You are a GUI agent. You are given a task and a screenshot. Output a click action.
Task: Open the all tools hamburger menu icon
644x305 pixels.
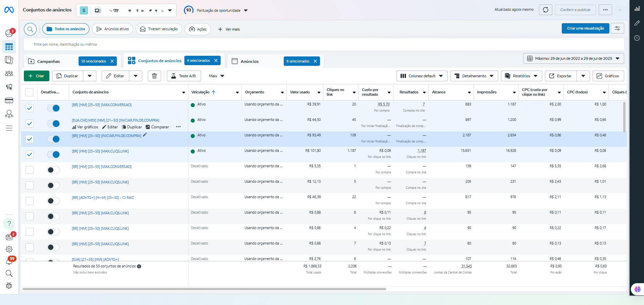pyautogui.click(x=9, y=128)
